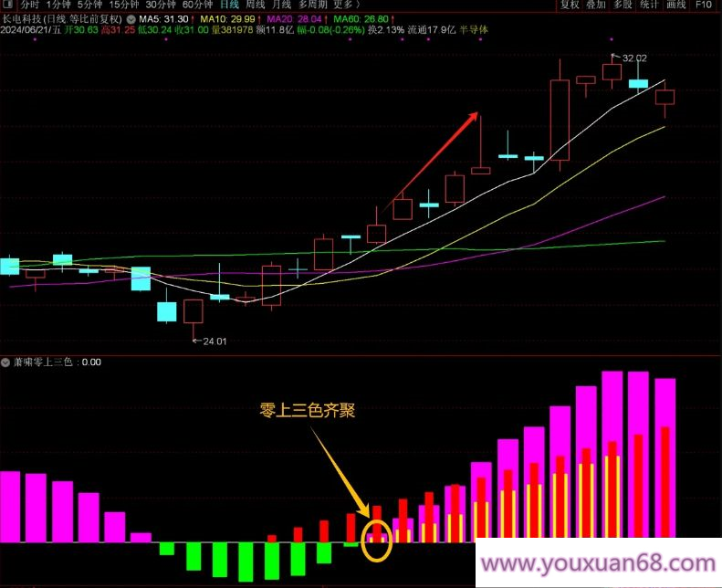
Task: Open the 多周期 multi-period view
Action: point(313,5)
